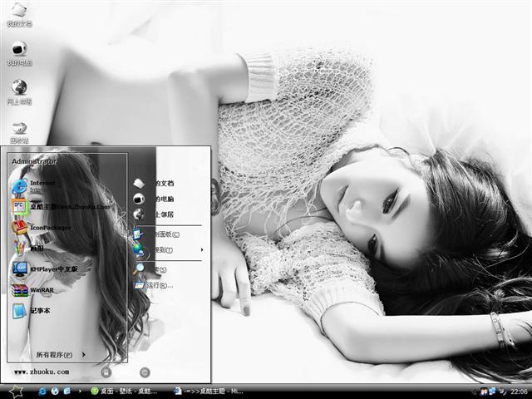
Task: Expand the 连接到(T) submenu arrow
Action: 202,249
